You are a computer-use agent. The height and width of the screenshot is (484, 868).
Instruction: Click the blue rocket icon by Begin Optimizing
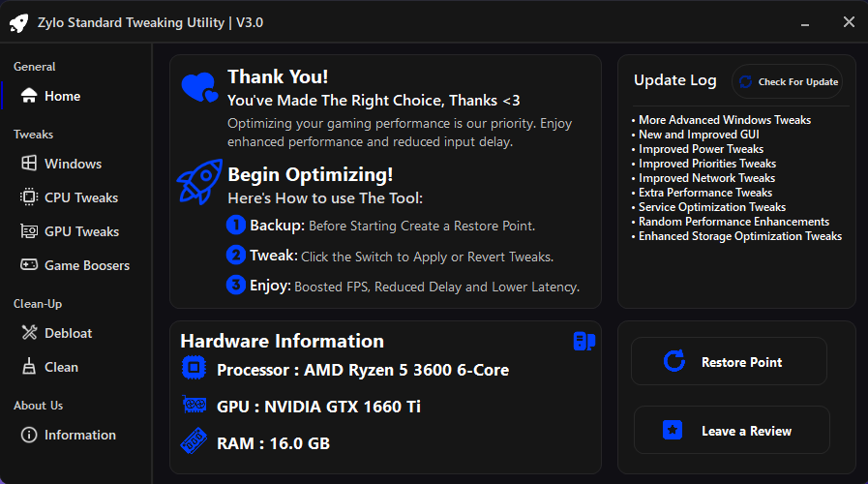[199, 182]
